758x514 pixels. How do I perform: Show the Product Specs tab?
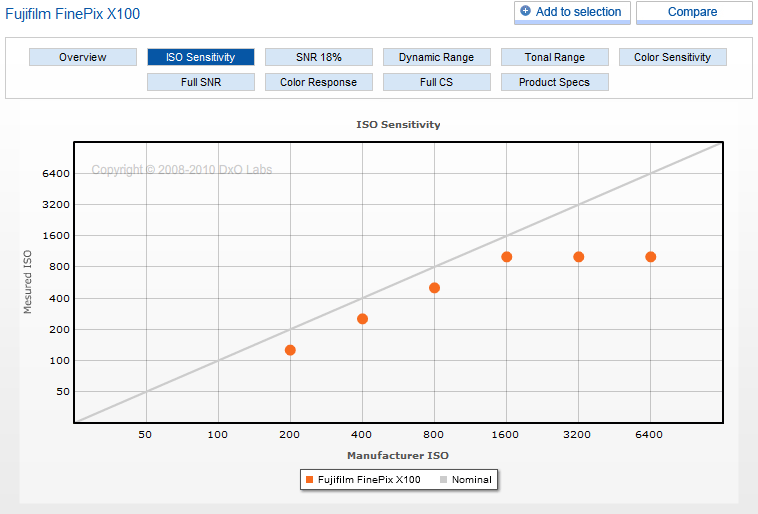554,82
